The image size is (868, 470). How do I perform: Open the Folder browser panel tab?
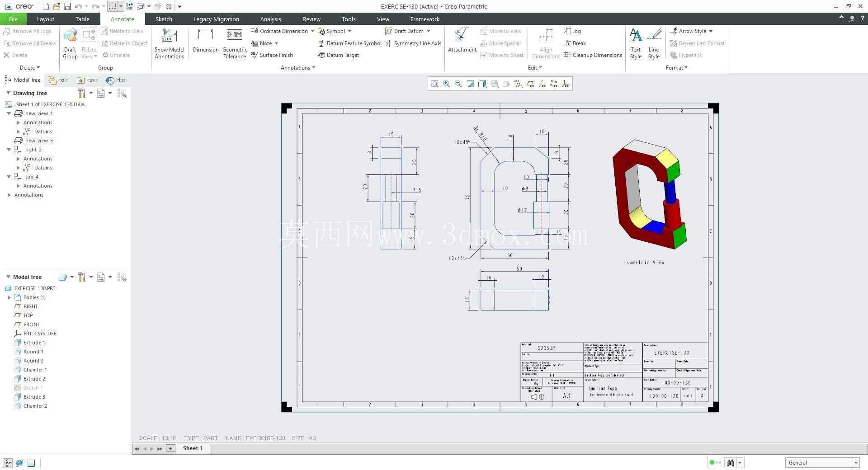tap(59, 80)
